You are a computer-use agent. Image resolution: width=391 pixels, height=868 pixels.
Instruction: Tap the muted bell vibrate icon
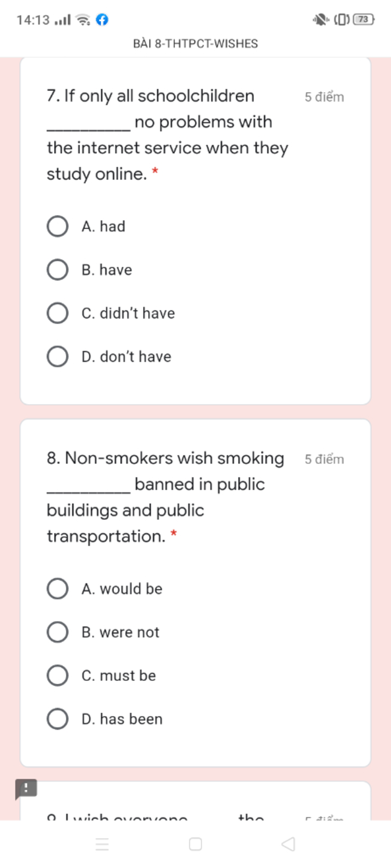(321, 19)
